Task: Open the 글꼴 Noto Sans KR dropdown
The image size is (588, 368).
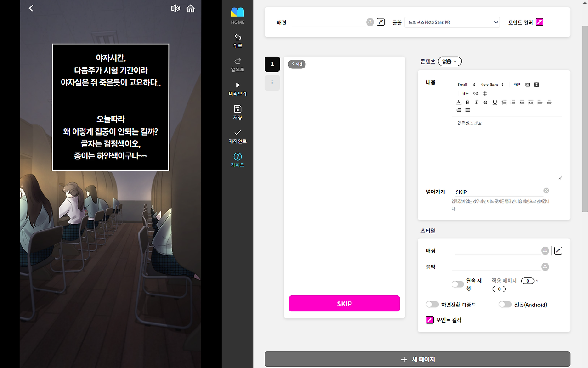Action: 452,22
